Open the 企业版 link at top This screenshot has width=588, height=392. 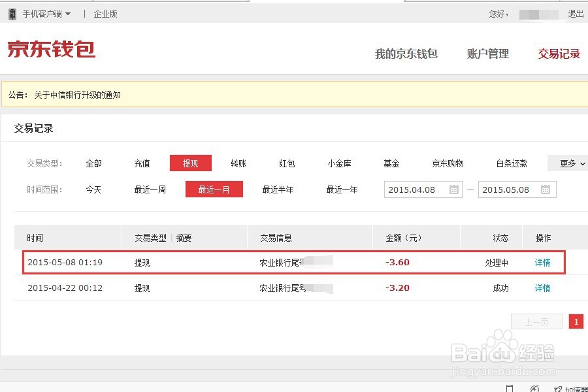106,13
